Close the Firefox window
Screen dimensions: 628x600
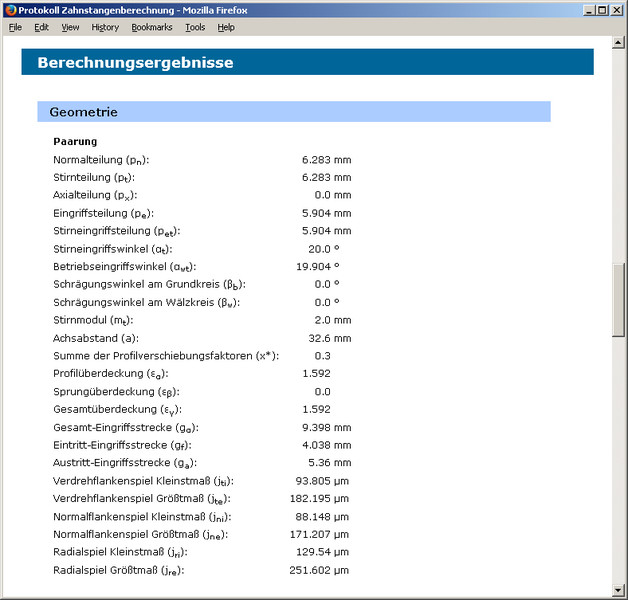tap(615, 10)
